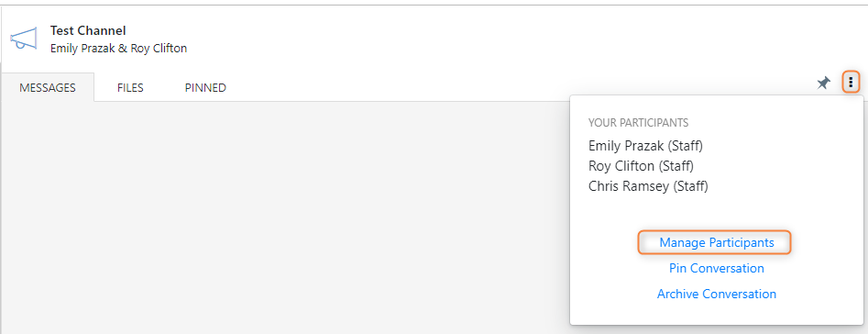The image size is (868, 334).
Task: Select participant Chris Ramsey (Staff)
Action: [x=648, y=186]
